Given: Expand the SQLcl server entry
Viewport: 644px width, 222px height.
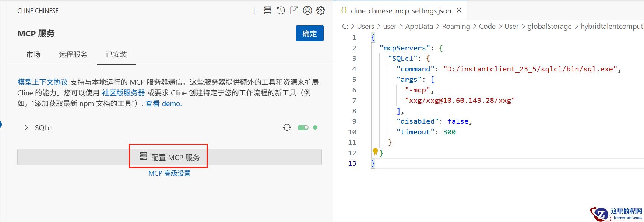Looking at the screenshot, I should click(x=26, y=128).
